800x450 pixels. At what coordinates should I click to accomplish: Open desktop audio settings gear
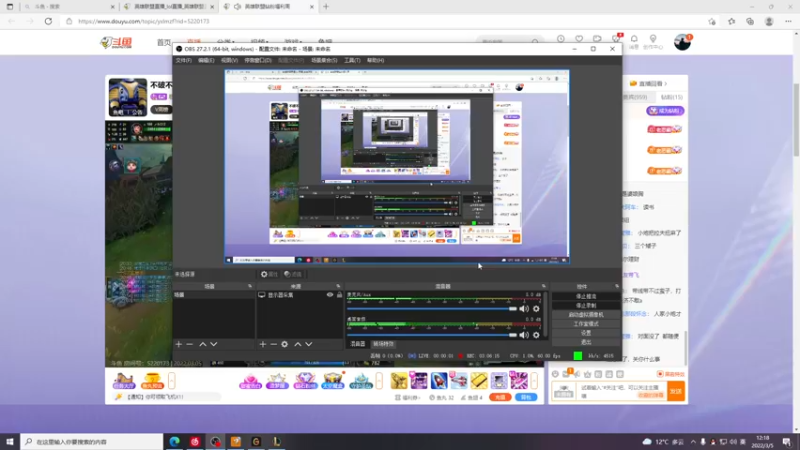(536, 335)
